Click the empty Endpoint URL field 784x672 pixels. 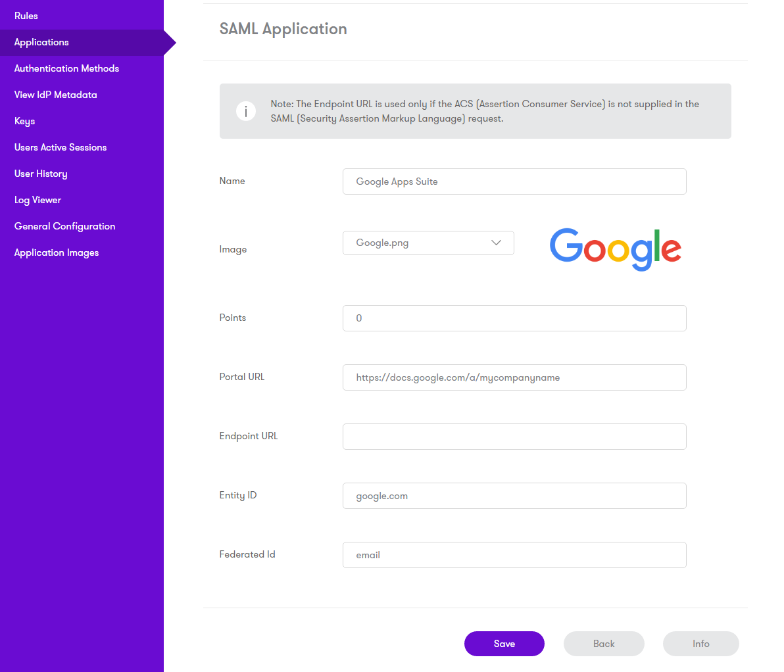point(514,437)
